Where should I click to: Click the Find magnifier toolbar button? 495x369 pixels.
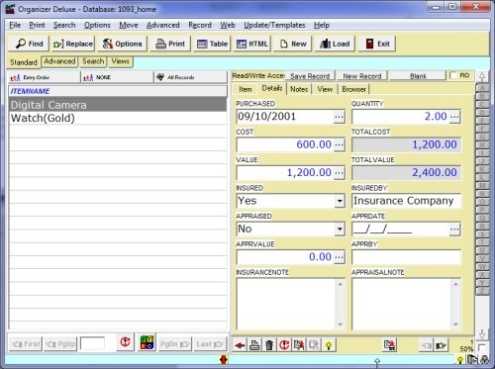[29, 44]
